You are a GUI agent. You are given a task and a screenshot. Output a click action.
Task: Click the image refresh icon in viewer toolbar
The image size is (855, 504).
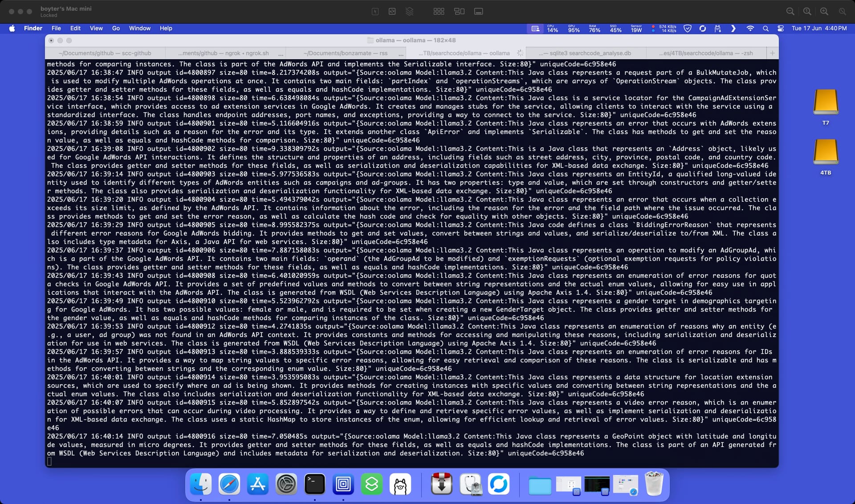[x=392, y=12]
